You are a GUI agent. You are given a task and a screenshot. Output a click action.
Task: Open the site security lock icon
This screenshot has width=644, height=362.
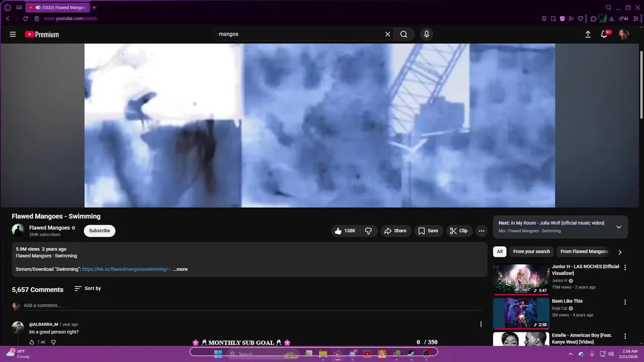coord(36,19)
